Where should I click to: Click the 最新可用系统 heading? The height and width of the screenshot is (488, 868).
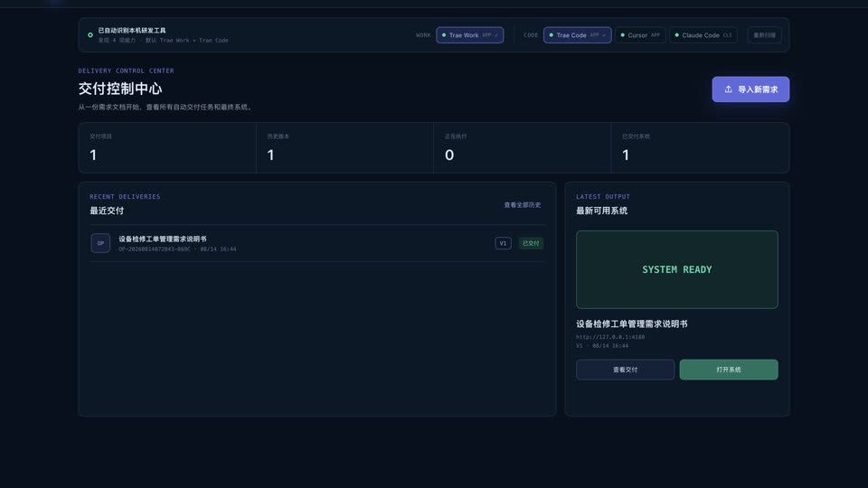point(602,211)
